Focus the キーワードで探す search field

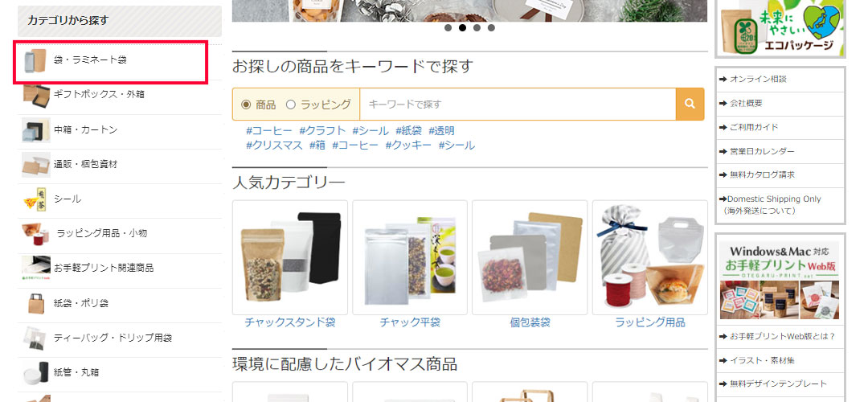coord(518,104)
